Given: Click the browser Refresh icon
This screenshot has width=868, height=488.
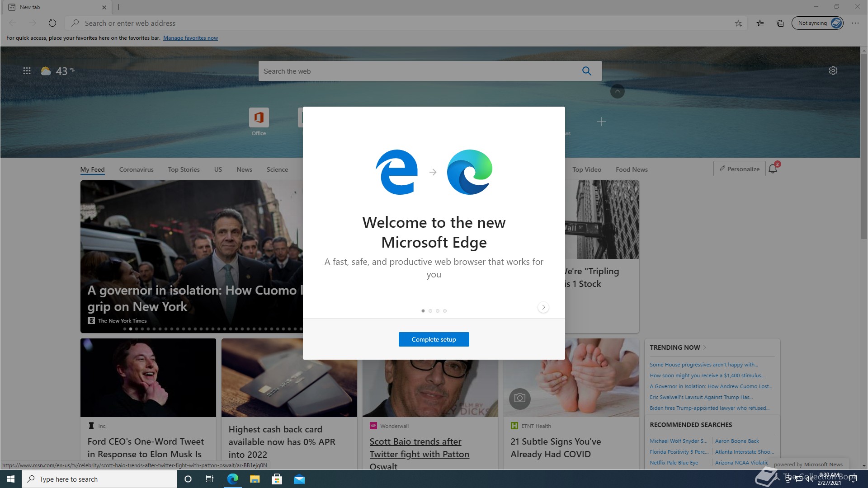Looking at the screenshot, I should coord(52,23).
